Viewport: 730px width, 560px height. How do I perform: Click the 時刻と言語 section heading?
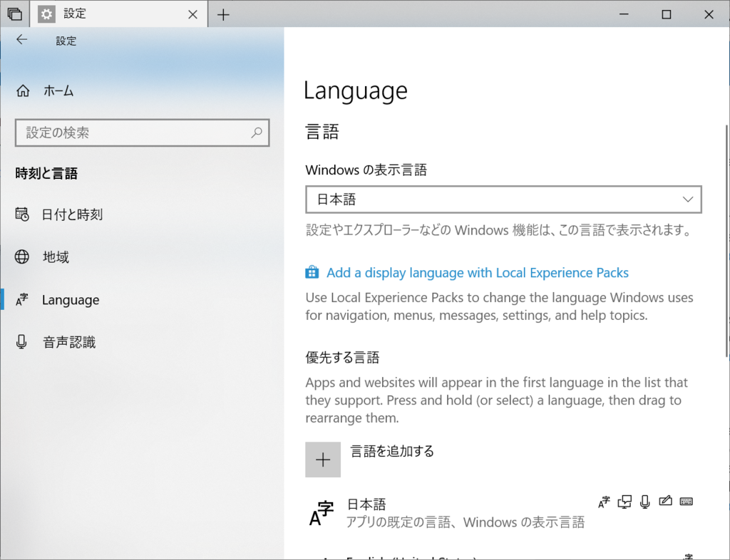click(46, 174)
